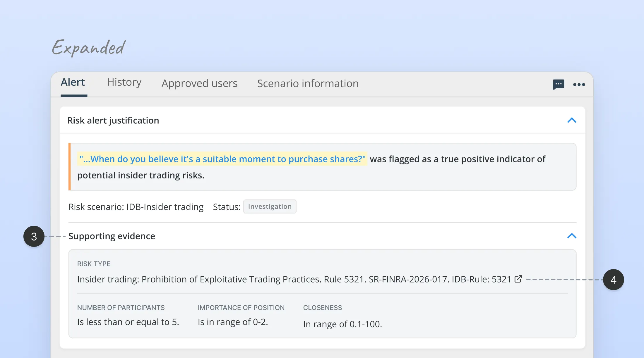Screen dimensions: 644x358
Task: Select the active Alert tab
Action: [x=73, y=82]
